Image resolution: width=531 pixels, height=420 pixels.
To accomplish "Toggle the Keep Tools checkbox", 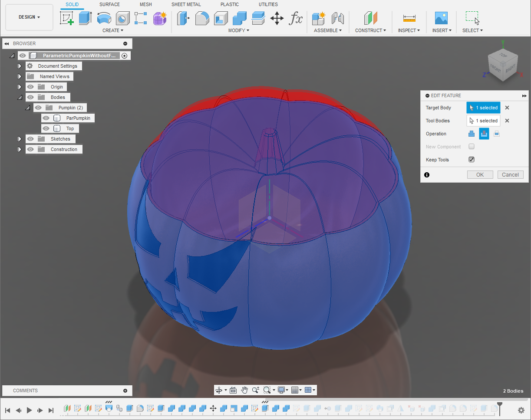I will (x=472, y=160).
